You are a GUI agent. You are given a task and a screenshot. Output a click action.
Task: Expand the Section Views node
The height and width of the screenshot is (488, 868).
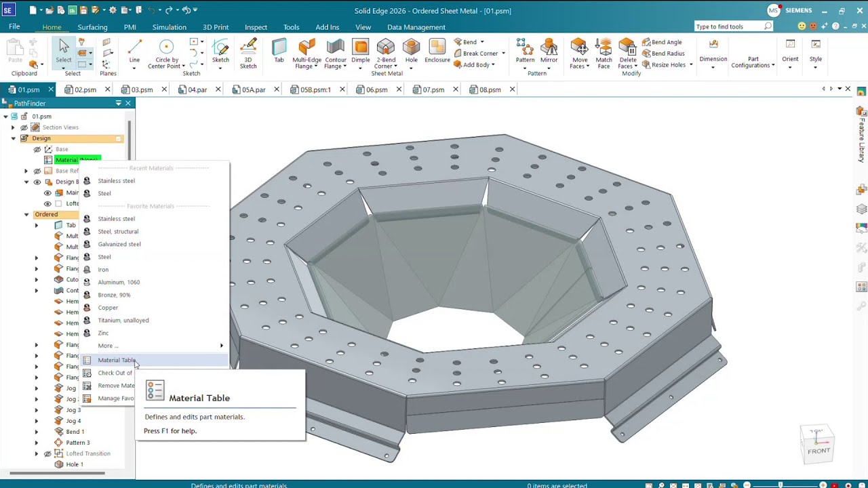[13, 127]
